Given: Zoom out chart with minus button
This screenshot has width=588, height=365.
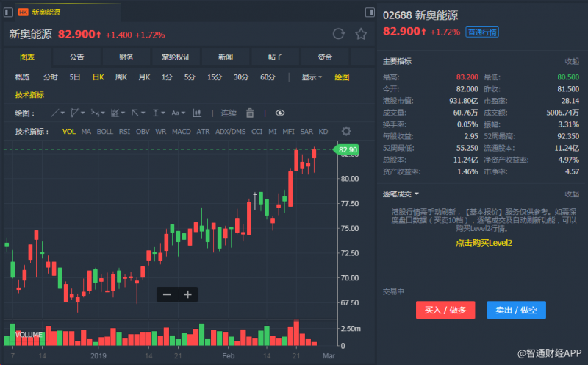Looking at the screenshot, I should [x=167, y=294].
